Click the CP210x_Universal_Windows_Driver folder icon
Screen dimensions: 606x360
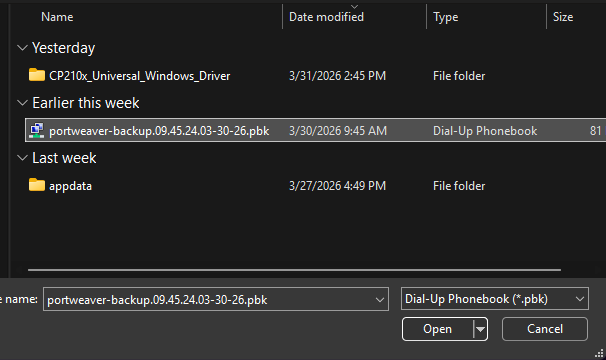tap(37, 75)
